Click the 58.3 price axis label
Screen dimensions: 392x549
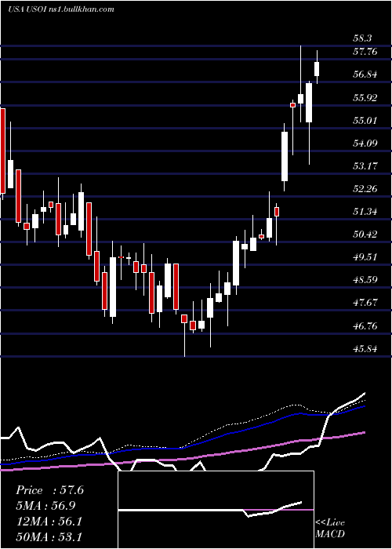362,38
